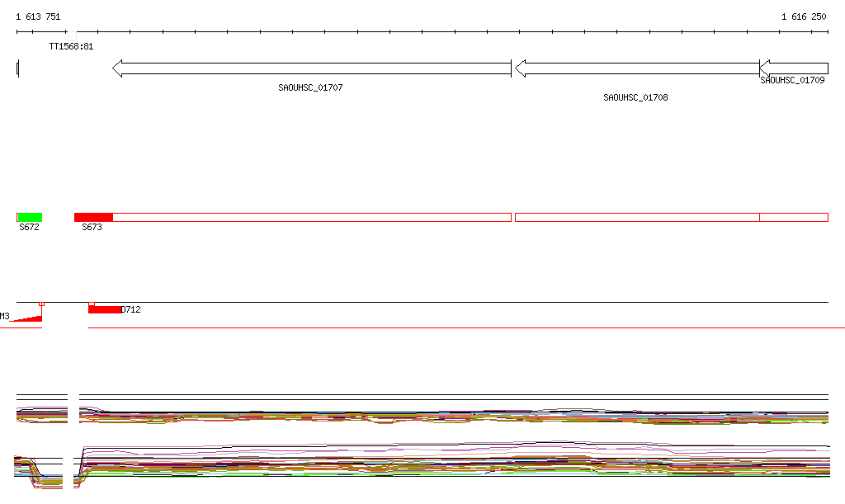845x504 pixels.
Task: Click the small red marker above the M3 ramp
Action: pyautogui.click(x=42, y=304)
